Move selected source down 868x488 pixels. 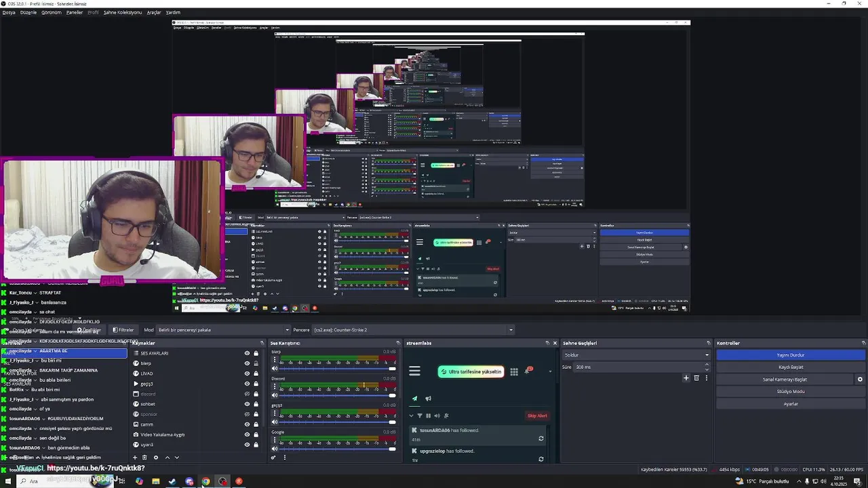[177, 457]
